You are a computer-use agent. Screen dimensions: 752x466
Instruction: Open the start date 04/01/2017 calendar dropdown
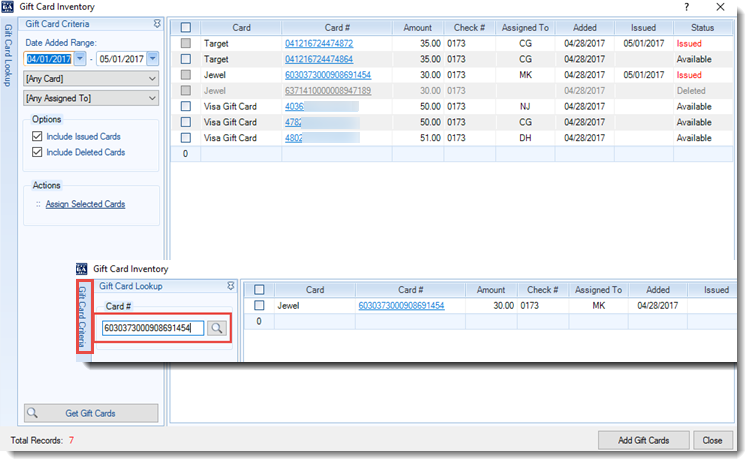[82, 59]
